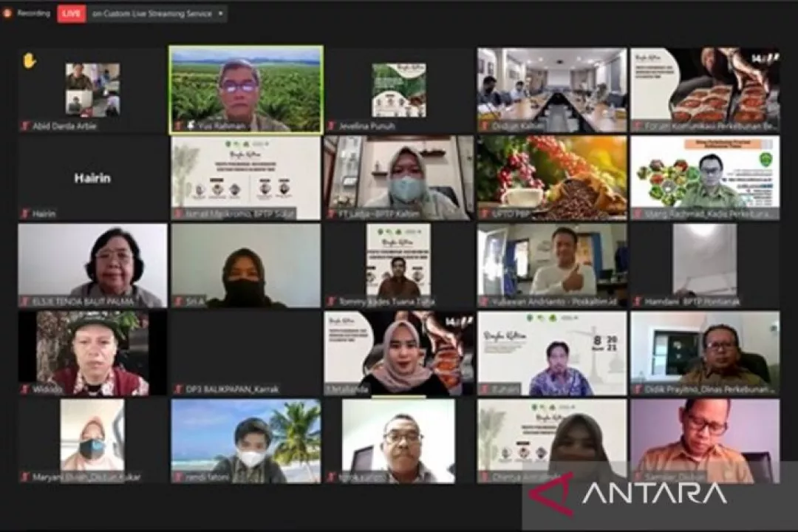Click the 'on Custom Live Streaming Service' label

(151, 14)
